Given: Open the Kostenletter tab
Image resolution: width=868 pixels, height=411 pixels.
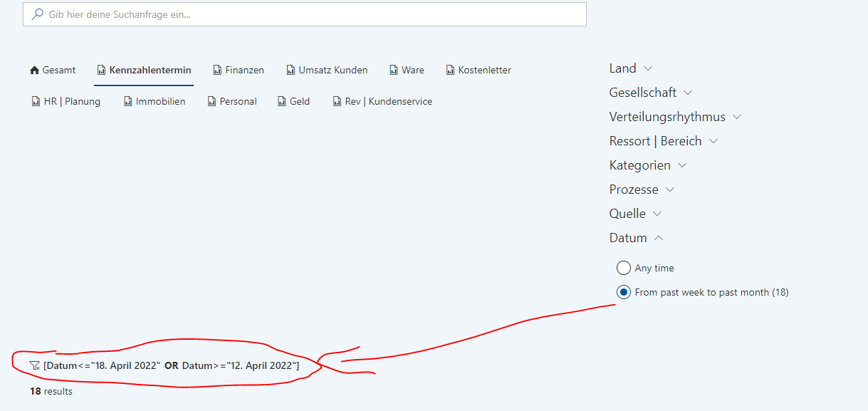Looking at the screenshot, I should coord(479,70).
